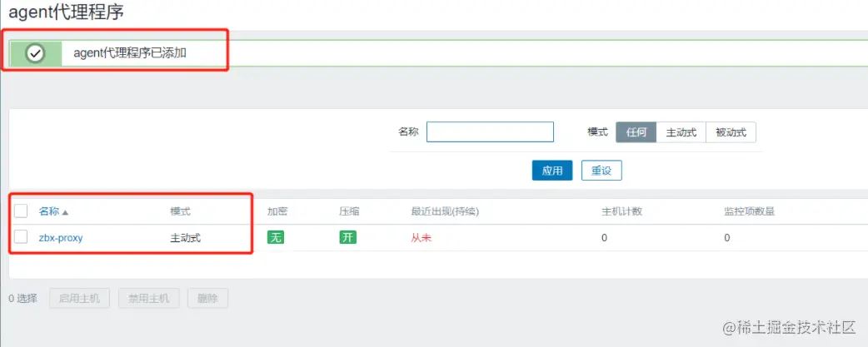The height and width of the screenshot is (347, 868).
Task: Click the 重设 reset filter button
Action: click(601, 171)
